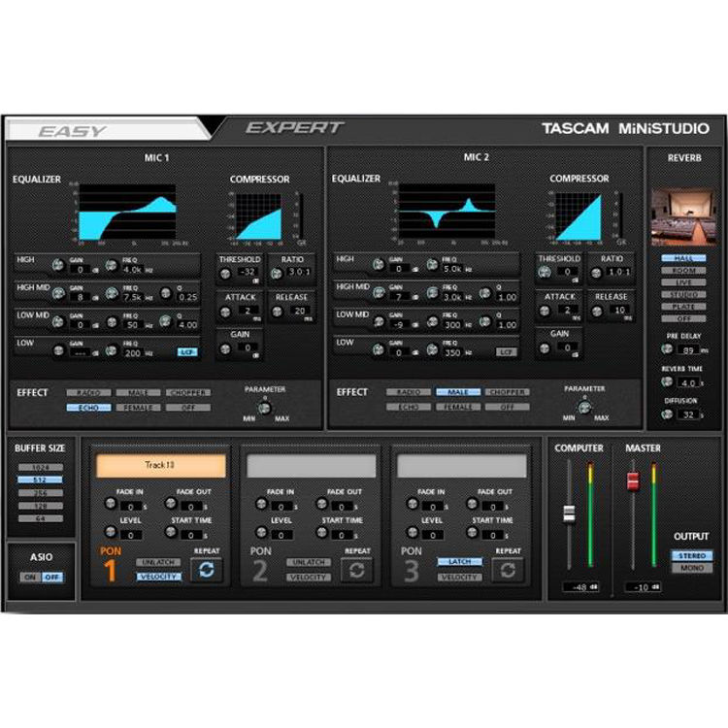
Task: Set buffer size to 64
Action: pyautogui.click(x=41, y=518)
